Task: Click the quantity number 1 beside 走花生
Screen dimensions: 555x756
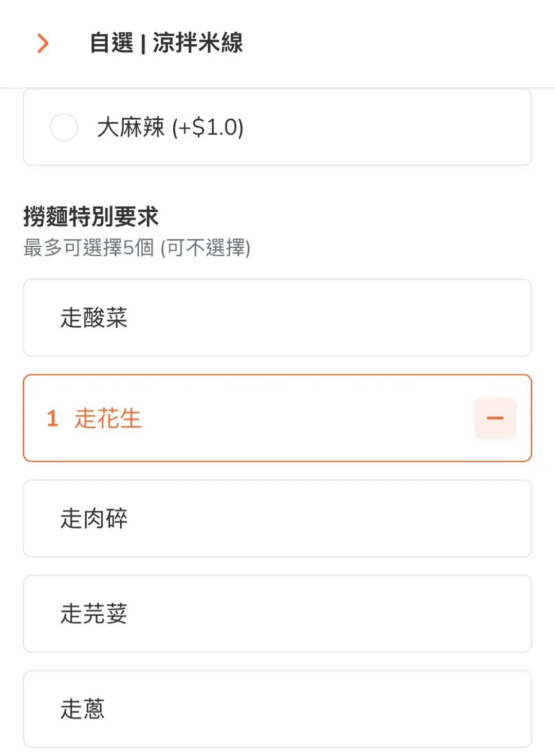Action: click(52, 418)
